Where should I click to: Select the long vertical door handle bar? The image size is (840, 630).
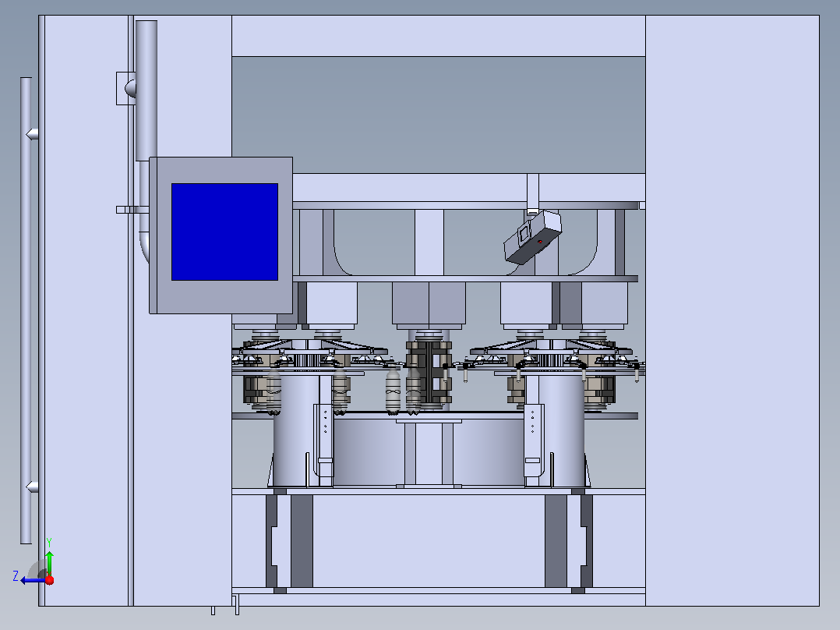coord(26,310)
